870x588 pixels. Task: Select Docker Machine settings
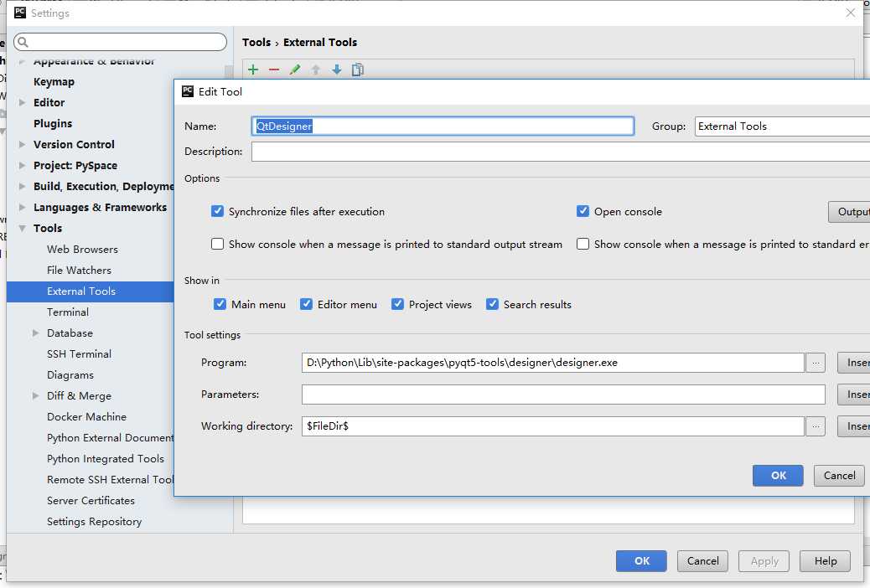[x=86, y=417]
